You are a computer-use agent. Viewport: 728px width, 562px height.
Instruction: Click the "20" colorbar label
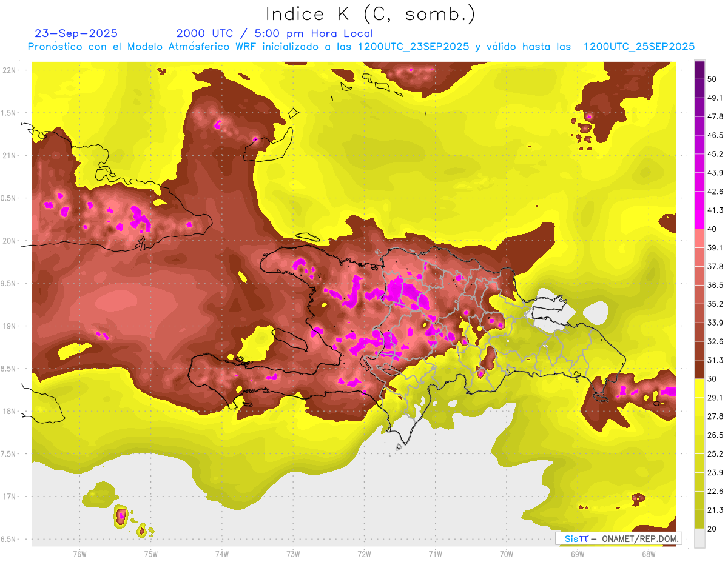pos(712,529)
